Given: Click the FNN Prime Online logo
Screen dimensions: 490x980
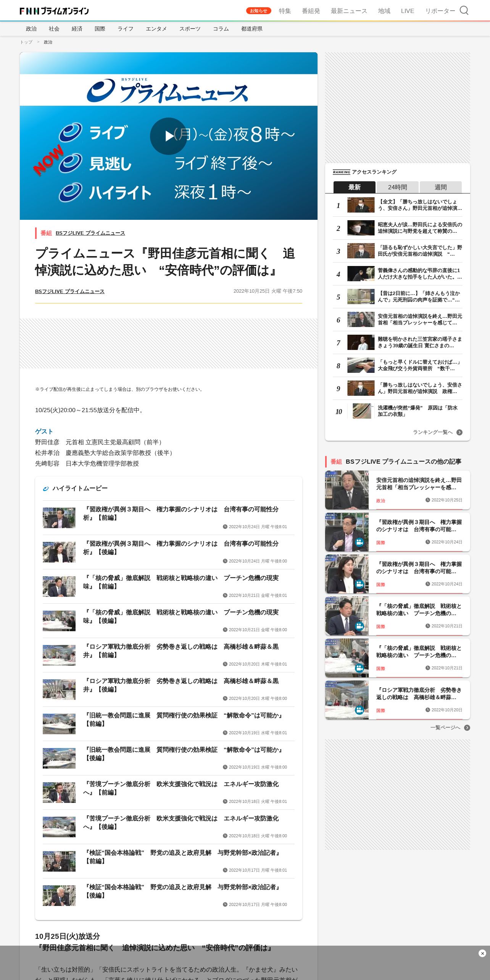Looking at the screenshot, I should tap(54, 11).
